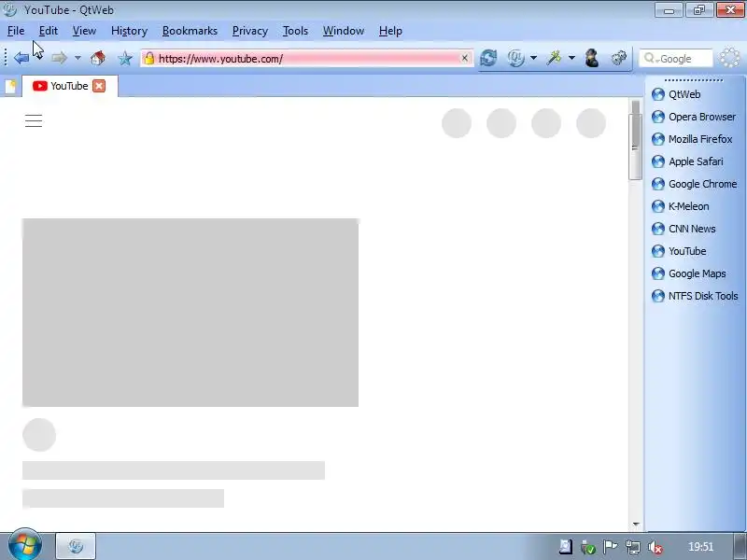Screen dimensions: 747x560
Task: Open the CNN News bookmark
Action: coord(684,229)
